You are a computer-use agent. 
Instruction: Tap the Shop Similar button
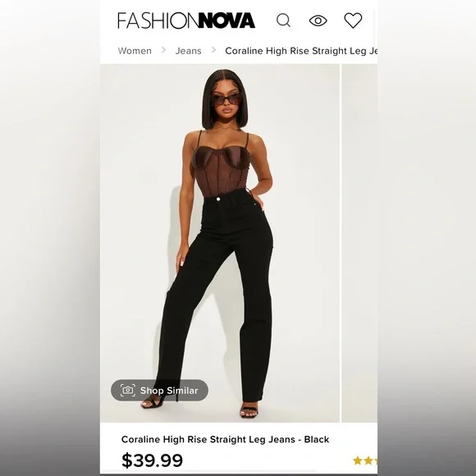click(159, 390)
